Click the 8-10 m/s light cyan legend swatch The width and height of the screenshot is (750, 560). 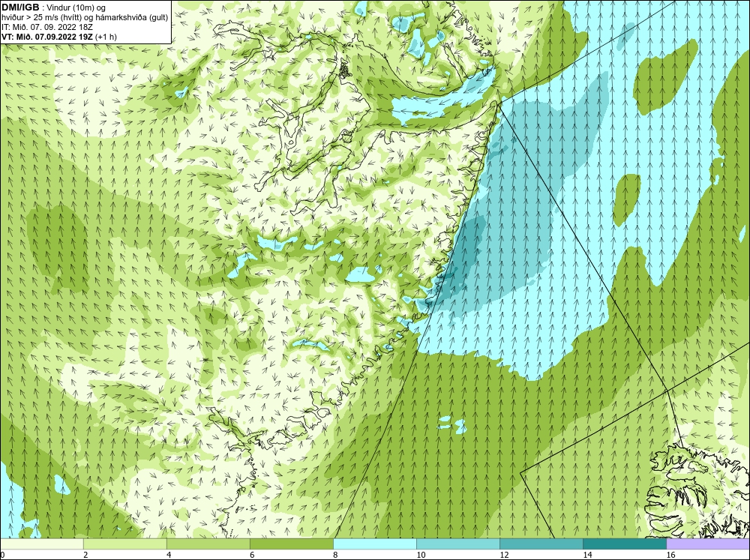374,544
